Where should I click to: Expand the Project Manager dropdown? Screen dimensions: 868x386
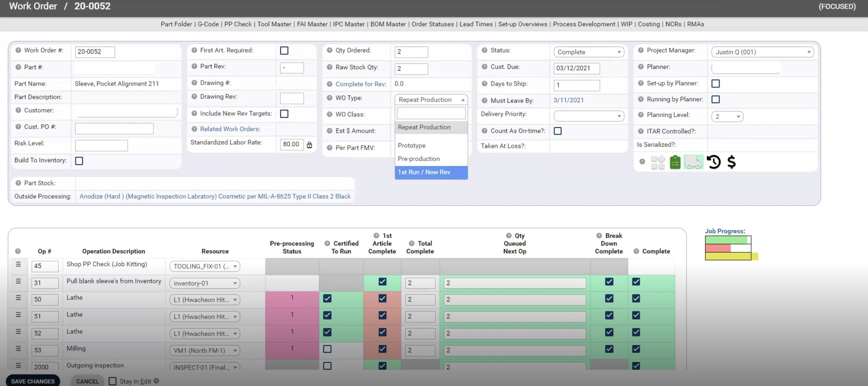tap(762, 52)
